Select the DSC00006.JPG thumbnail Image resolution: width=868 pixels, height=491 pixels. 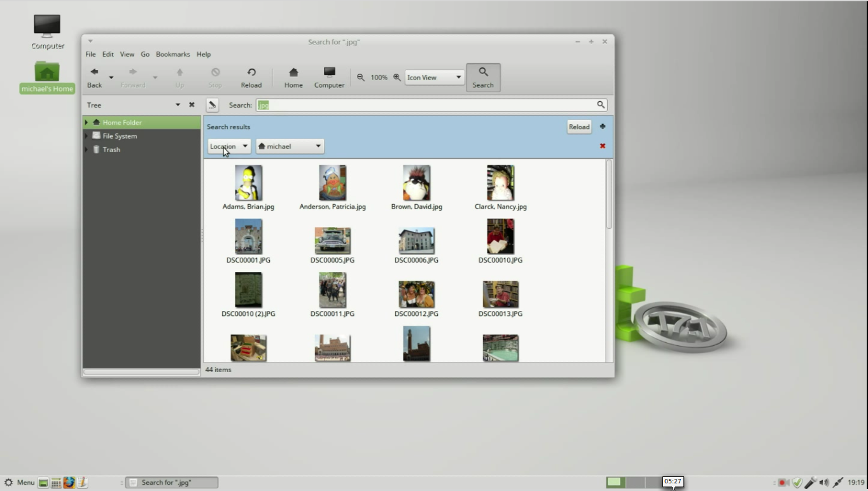point(416,241)
